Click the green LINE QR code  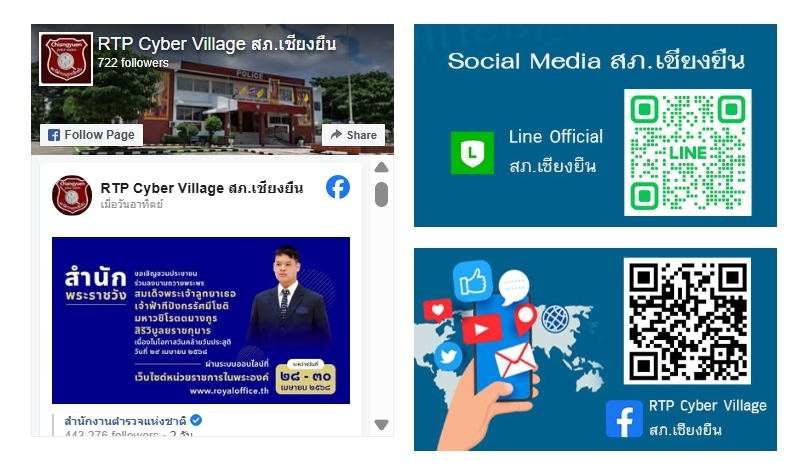pyautogui.click(x=687, y=152)
